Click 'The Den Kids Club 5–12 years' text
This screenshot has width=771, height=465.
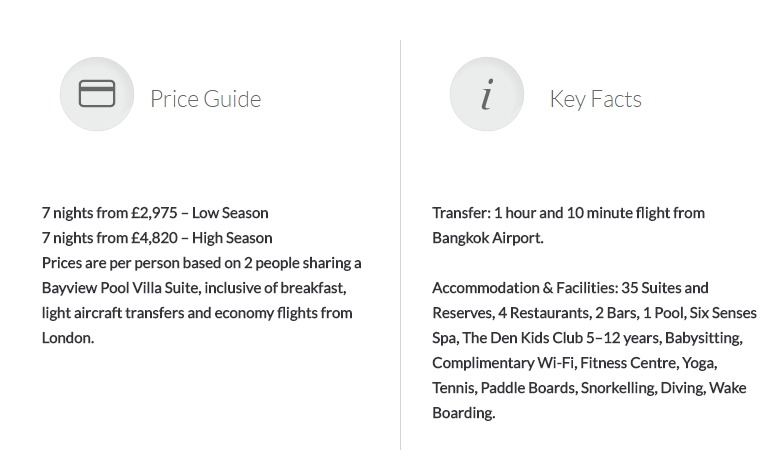[x=561, y=338]
